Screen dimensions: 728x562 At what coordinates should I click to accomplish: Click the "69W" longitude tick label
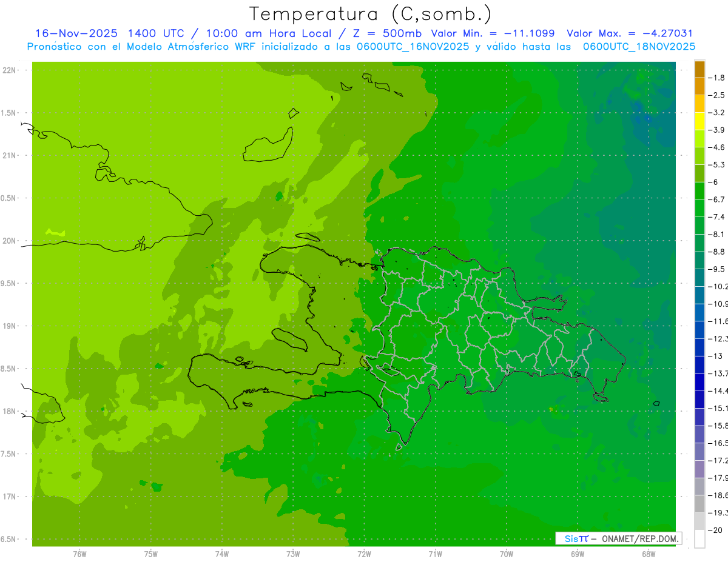pyautogui.click(x=578, y=554)
